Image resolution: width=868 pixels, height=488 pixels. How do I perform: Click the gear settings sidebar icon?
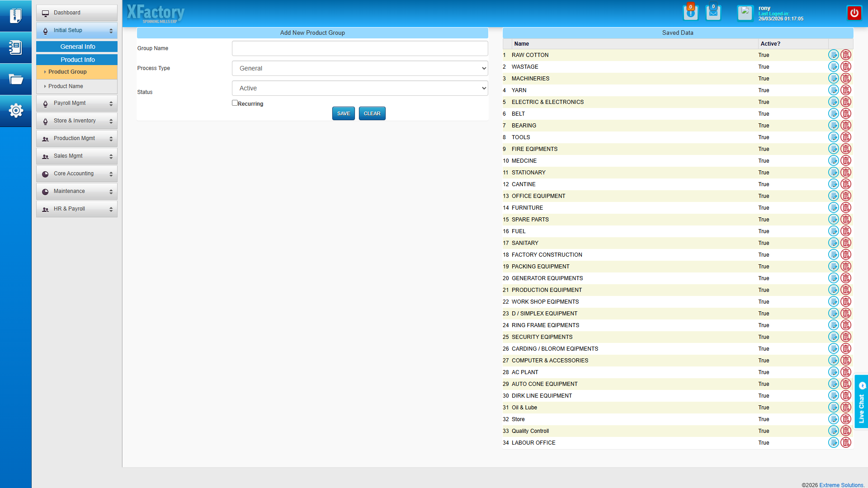pos(16,111)
